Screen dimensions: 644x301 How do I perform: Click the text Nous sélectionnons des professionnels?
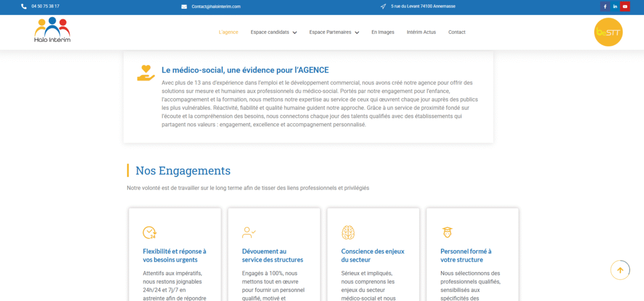click(470, 277)
